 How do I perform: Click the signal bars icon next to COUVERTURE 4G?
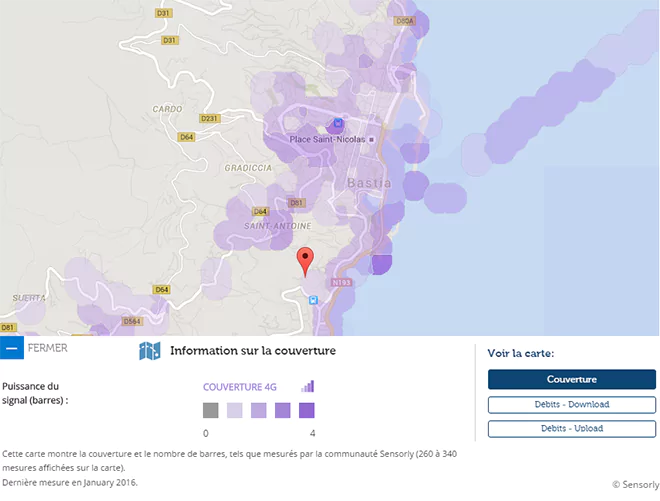pyautogui.click(x=308, y=386)
